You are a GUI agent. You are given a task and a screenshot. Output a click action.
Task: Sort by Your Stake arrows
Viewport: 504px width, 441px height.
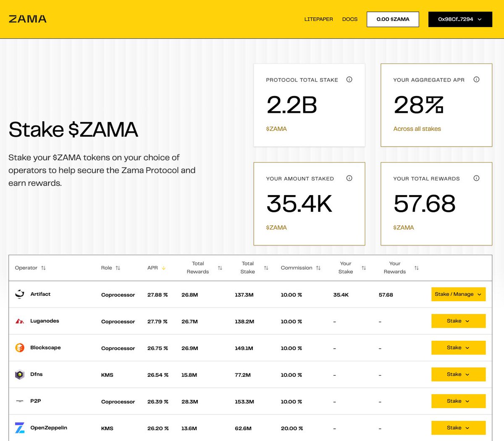[x=364, y=268]
